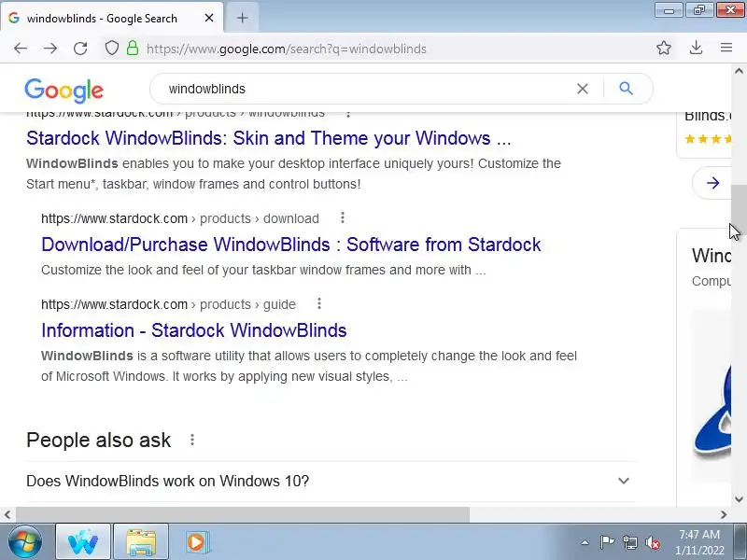The image size is (747, 560).
Task: Open the People also ask options dots
Action: click(x=192, y=440)
